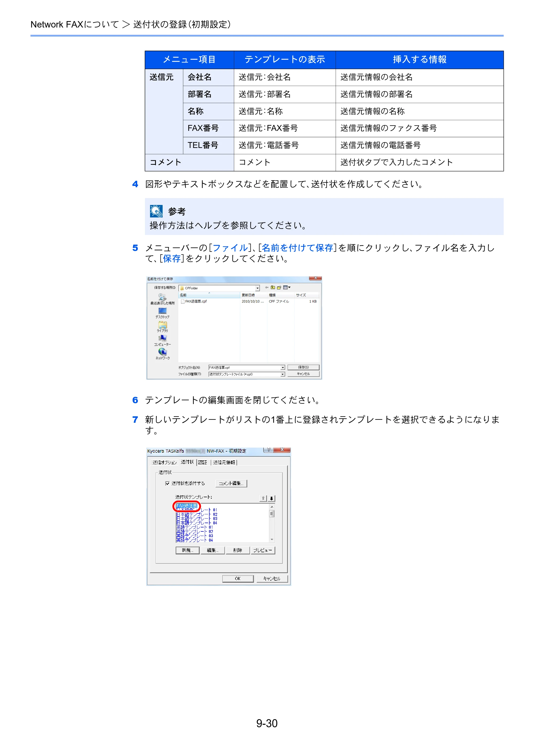
Task: Click the 保存(S) button
Action: tap(303, 367)
